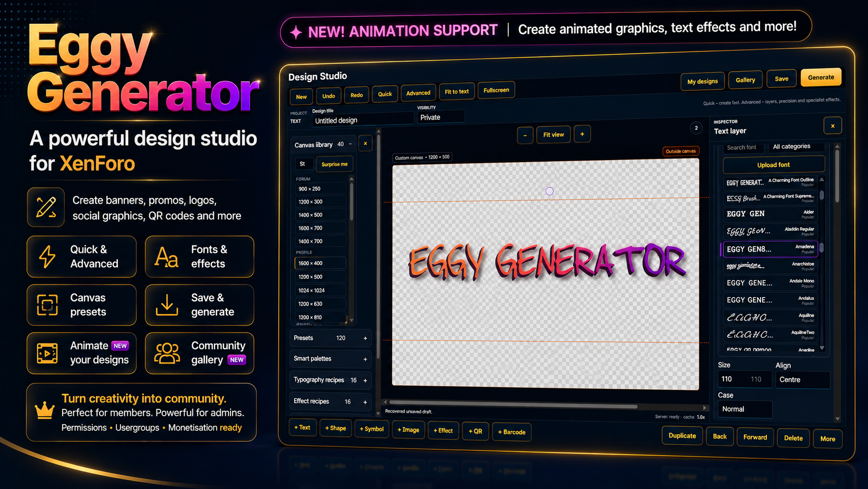This screenshot has width=868, height=489.
Task: Click the crown icon in the bottom card
Action: pos(45,411)
